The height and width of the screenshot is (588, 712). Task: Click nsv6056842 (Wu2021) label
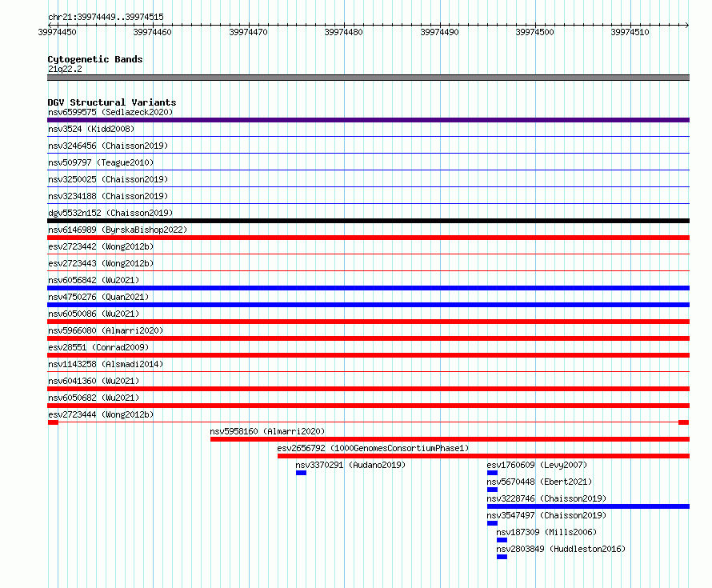pos(94,280)
